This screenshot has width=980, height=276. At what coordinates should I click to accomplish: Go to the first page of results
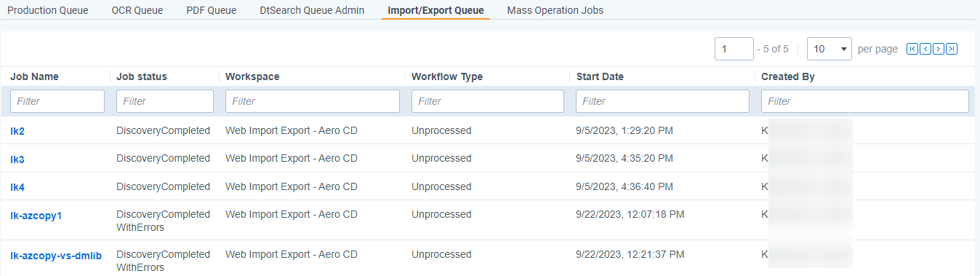(x=912, y=49)
